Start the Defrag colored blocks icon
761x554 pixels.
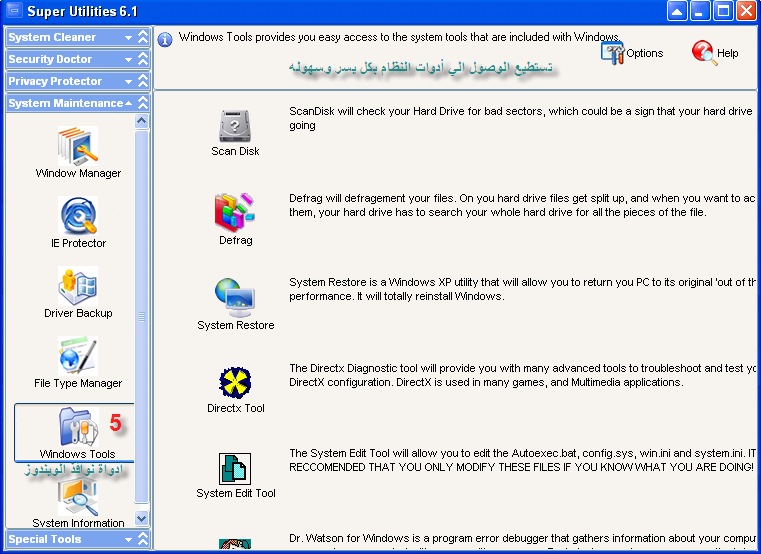235,211
